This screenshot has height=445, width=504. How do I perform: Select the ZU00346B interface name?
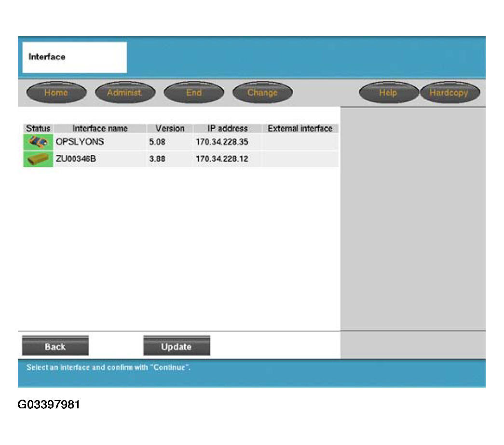tap(76, 159)
